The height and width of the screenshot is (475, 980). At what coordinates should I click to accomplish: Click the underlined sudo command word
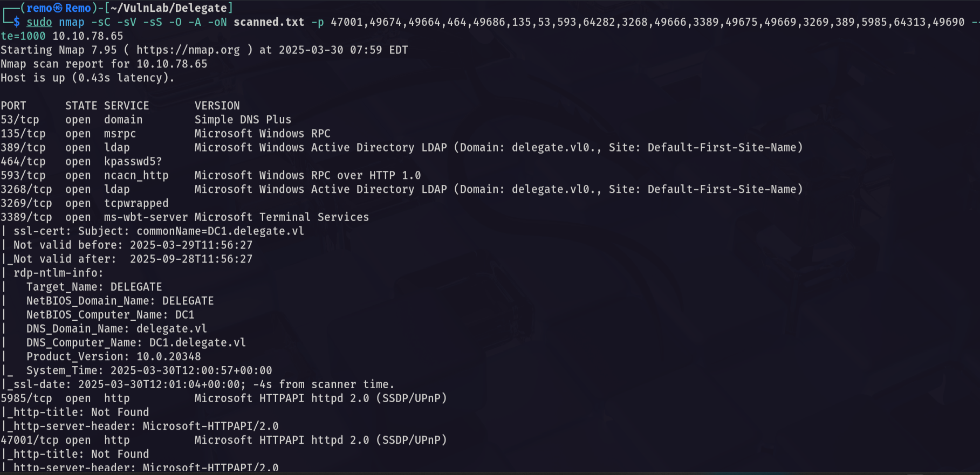coord(39,22)
